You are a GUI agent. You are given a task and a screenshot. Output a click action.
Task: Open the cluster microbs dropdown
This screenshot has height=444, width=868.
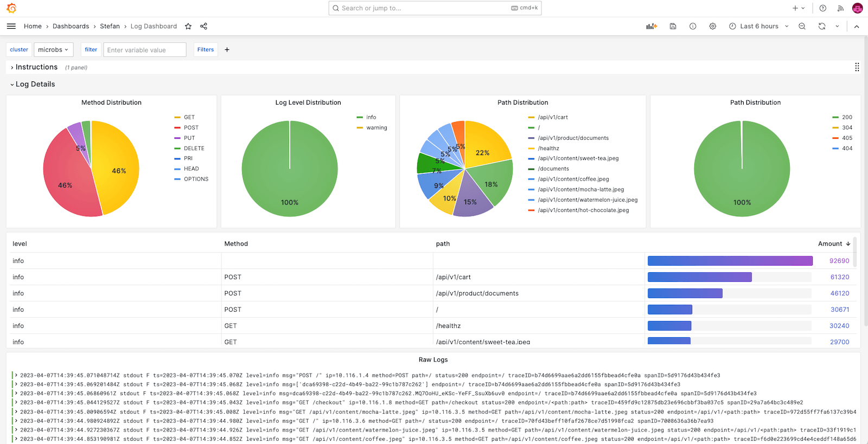coord(53,50)
